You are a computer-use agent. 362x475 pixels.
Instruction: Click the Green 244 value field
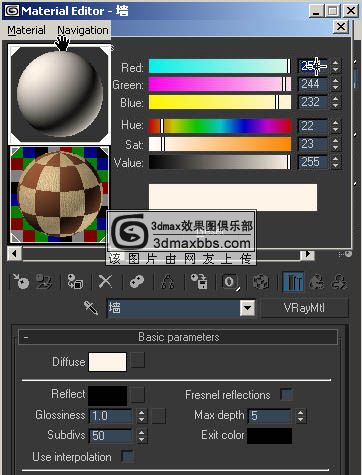tap(312, 84)
